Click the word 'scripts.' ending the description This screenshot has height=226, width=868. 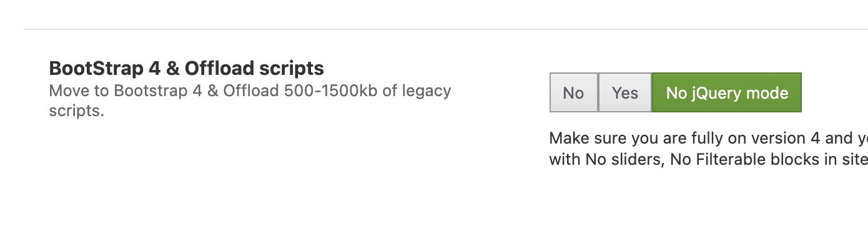76,112
